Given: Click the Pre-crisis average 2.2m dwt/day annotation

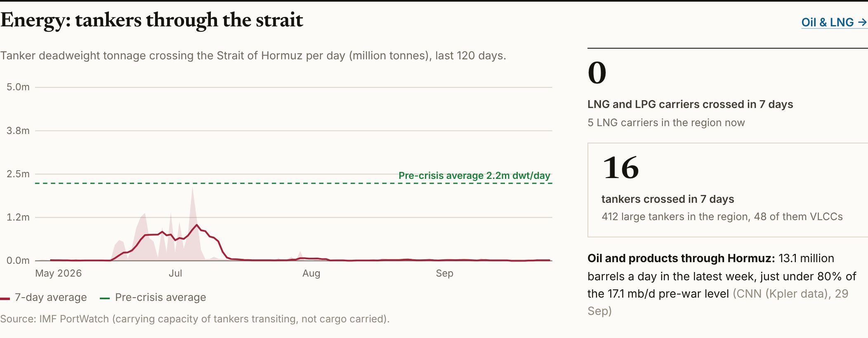Looking at the screenshot, I should pos(474,176).
